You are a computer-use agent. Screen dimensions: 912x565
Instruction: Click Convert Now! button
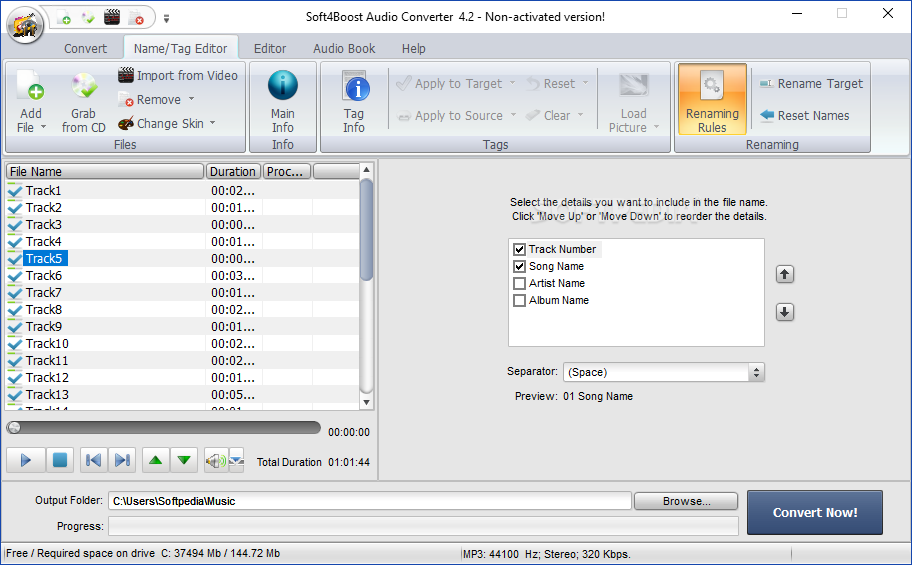coord(815,513)
